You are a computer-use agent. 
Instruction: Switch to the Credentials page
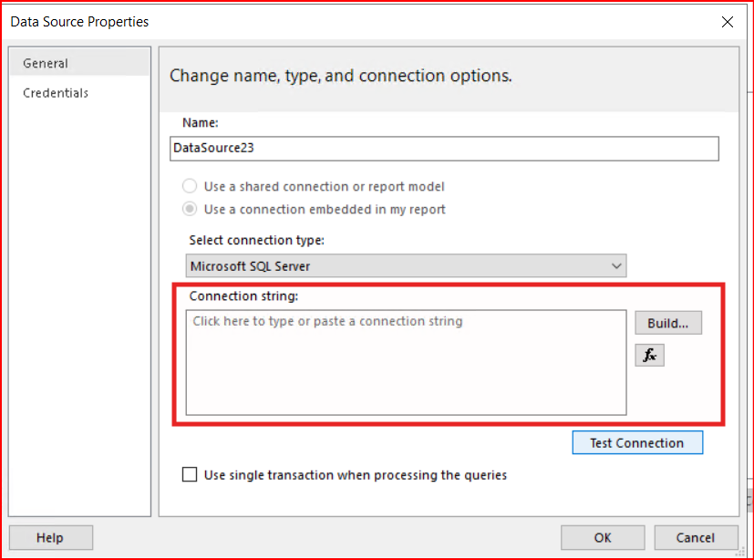(x=56, y=93)
